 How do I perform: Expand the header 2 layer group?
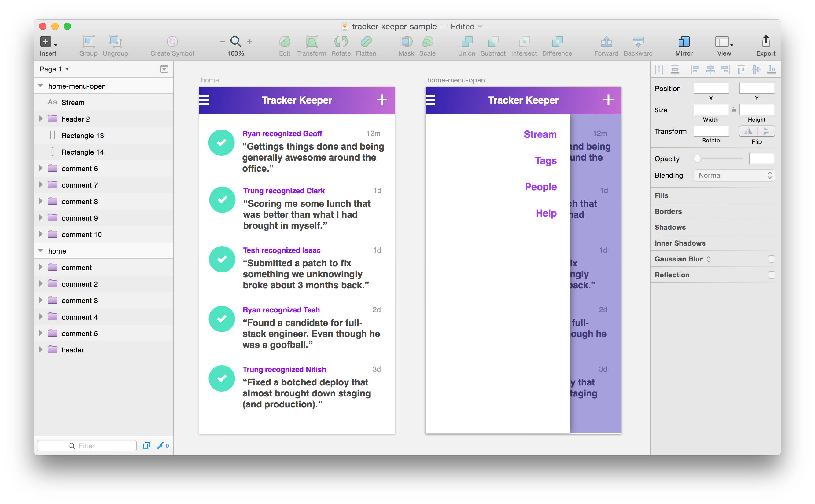41,119
